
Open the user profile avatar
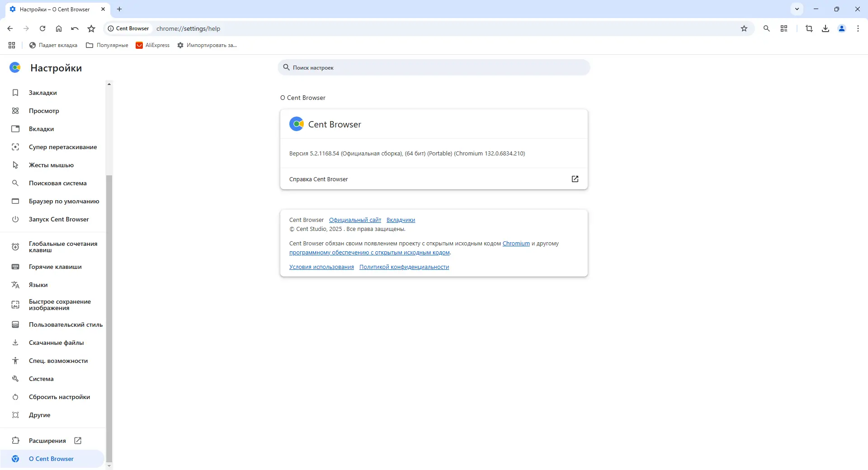pyautogui.click(x=842, y=28)
